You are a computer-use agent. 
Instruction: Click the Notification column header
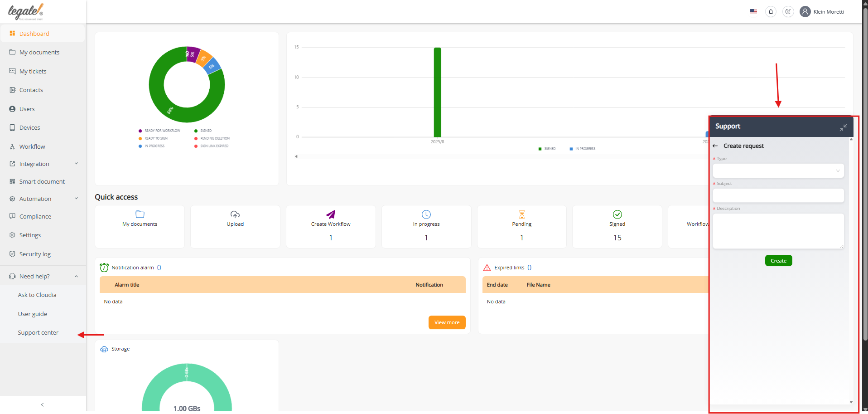(x=429, y=285)
